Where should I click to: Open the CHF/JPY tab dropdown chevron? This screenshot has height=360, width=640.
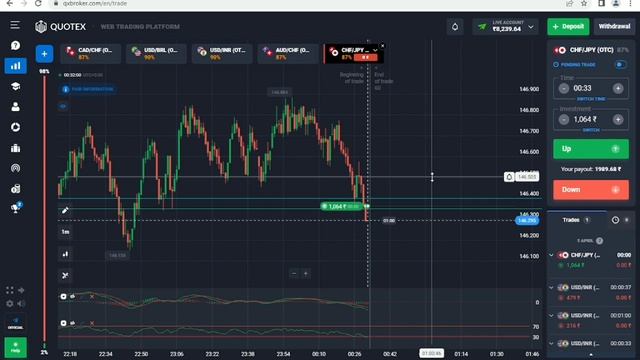pyautogui.click(x=375, y=50)
